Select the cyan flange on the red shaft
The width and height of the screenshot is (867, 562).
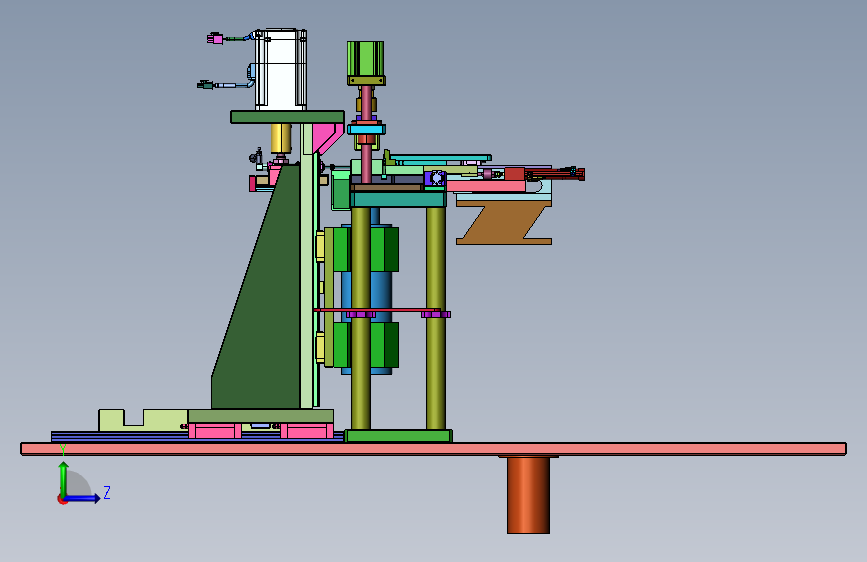366,129
